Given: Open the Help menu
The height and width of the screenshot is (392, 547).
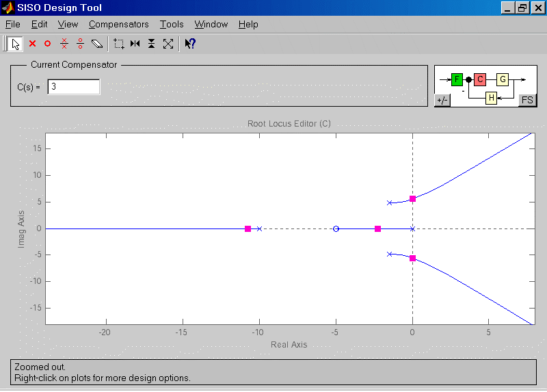Looking at the screenshot, I should tap(248, 25).
